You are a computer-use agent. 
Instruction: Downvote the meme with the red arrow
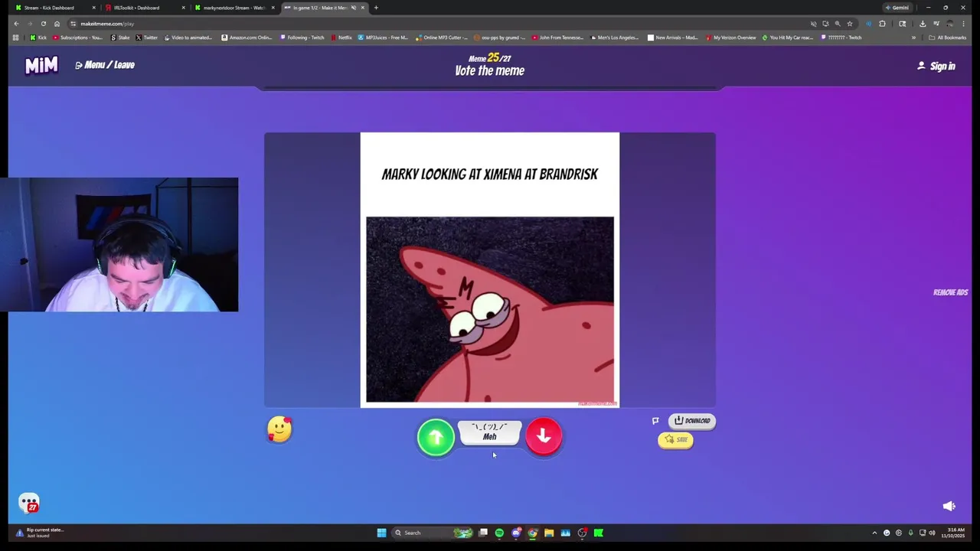pyautogui.click(x=544, y=436)
